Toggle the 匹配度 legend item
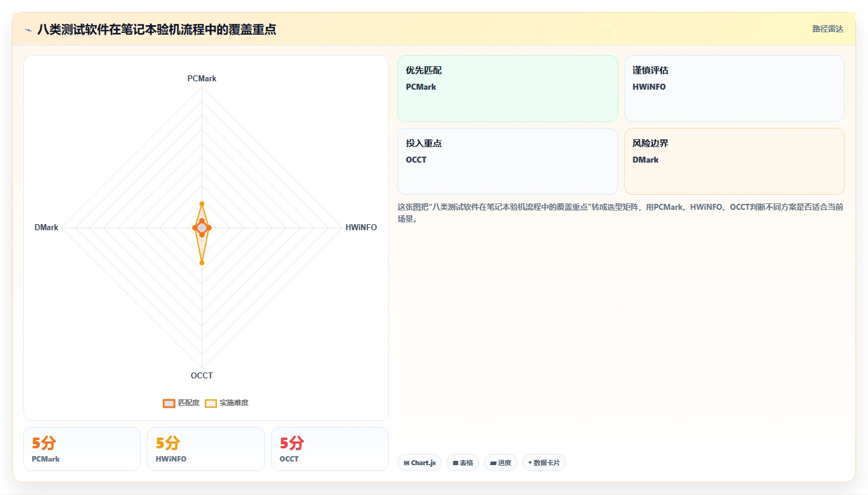868x495 pixels. coord(181,403)
